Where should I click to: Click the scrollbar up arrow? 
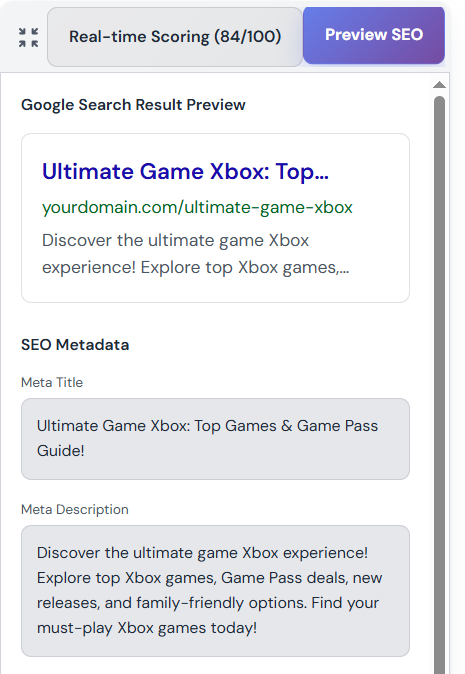tap(439, 85)
